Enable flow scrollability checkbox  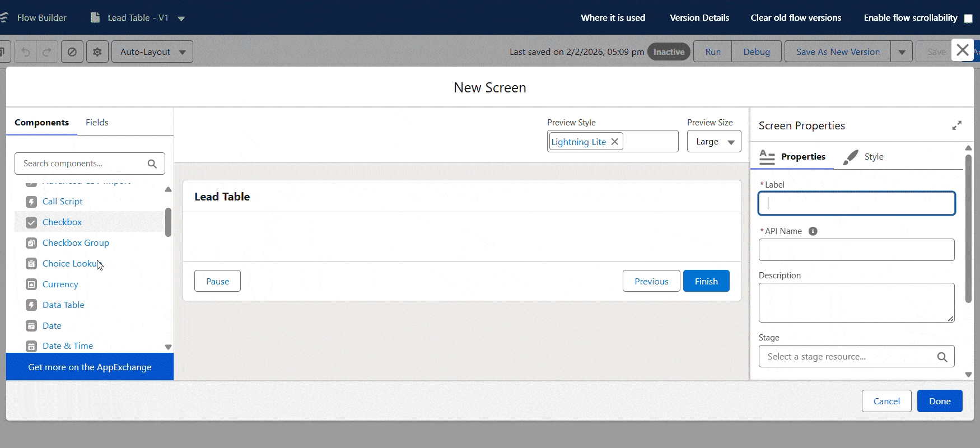(x=968, y=18)
